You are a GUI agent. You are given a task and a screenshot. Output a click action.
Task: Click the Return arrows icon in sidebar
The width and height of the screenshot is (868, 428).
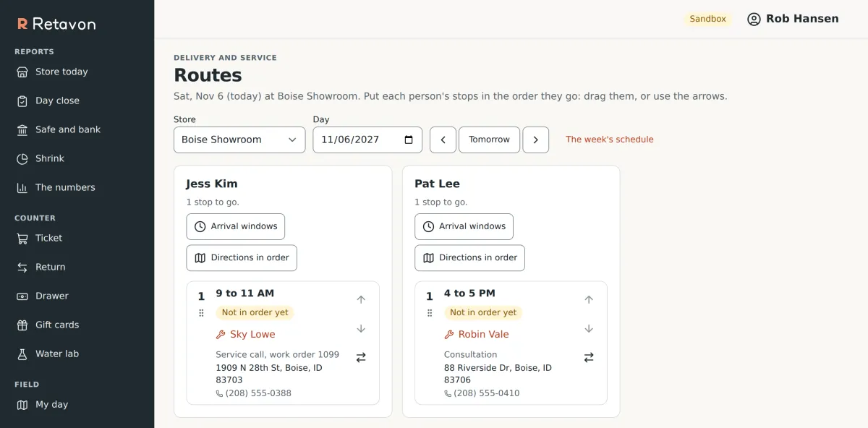22,267
